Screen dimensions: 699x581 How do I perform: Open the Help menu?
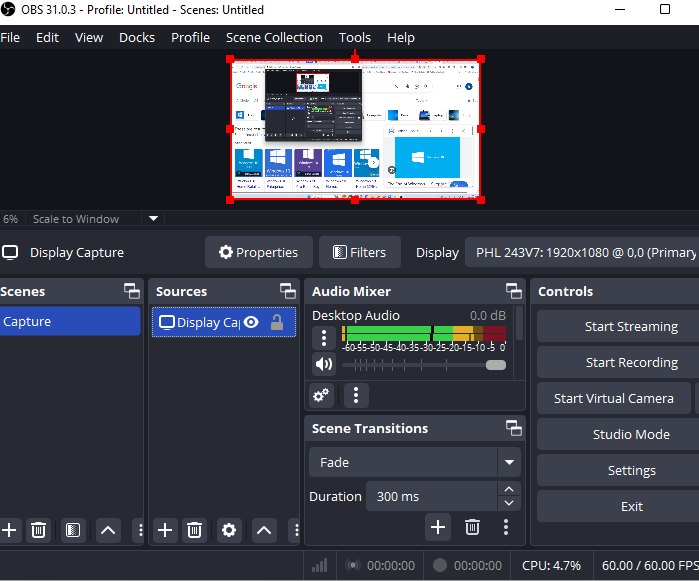coord(401,37)
